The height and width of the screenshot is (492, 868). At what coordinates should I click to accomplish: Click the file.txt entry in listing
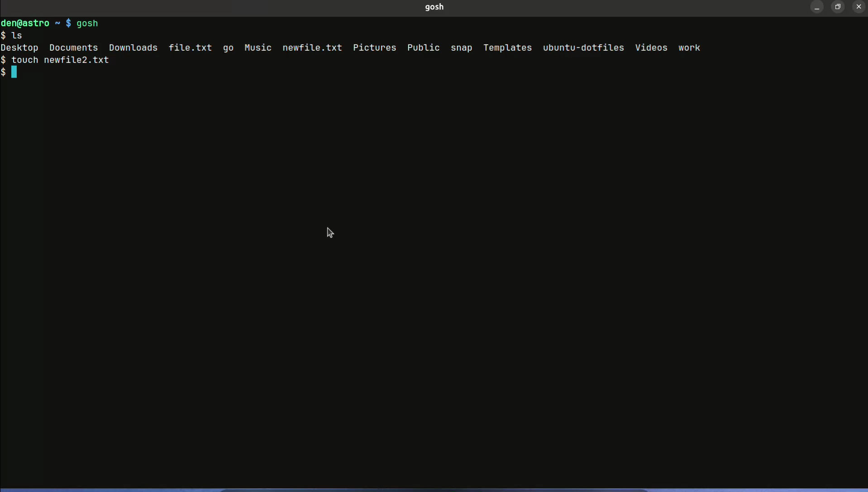pyautogui.click(x=191, y=48)
